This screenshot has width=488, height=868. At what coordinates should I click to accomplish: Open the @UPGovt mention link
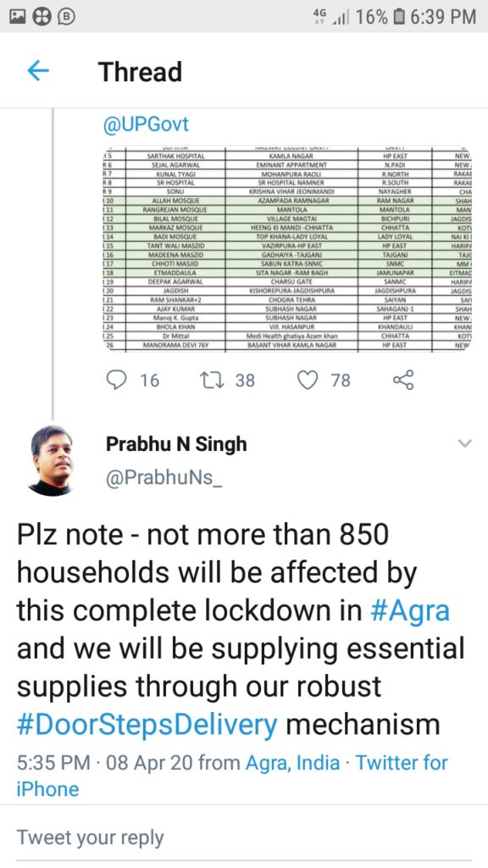tap(146, 124)
